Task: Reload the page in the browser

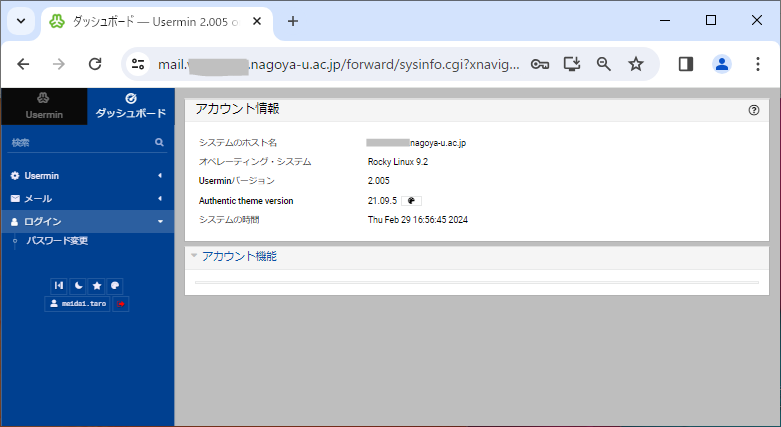Action: coord(95,64)
